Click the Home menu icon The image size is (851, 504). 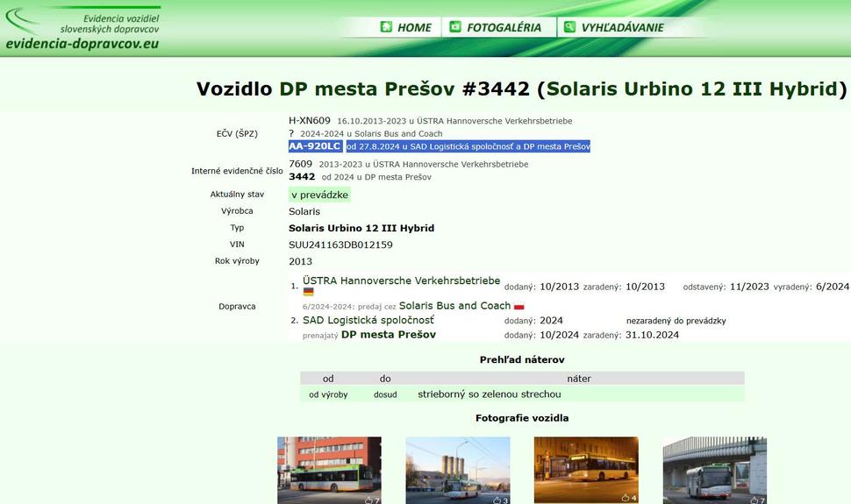[386, 27]
